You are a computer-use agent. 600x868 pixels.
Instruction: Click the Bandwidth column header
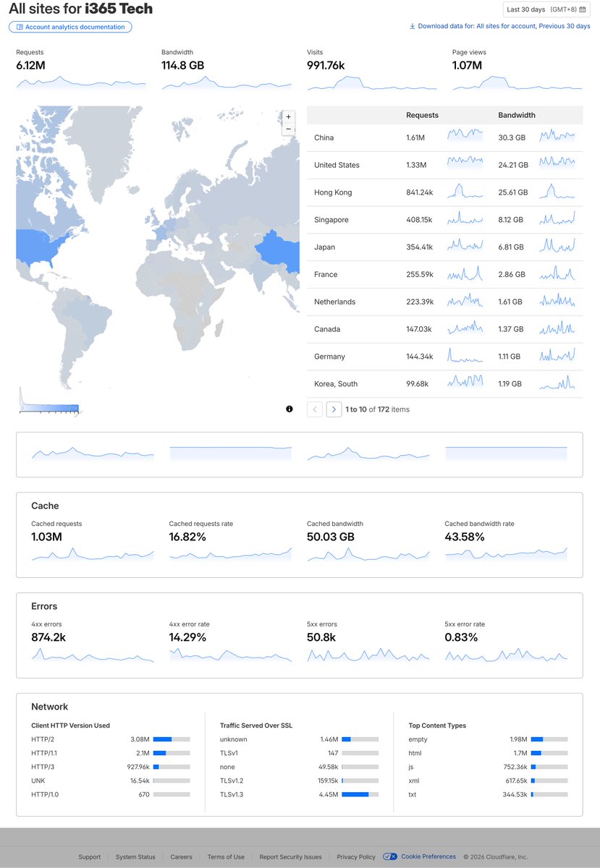(x=517, y=115)
